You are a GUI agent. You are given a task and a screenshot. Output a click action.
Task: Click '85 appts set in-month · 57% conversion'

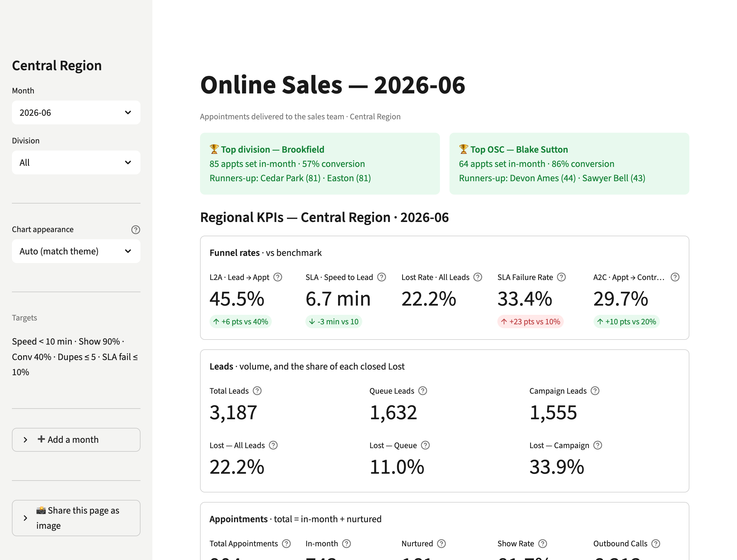[x=287, y=164]
